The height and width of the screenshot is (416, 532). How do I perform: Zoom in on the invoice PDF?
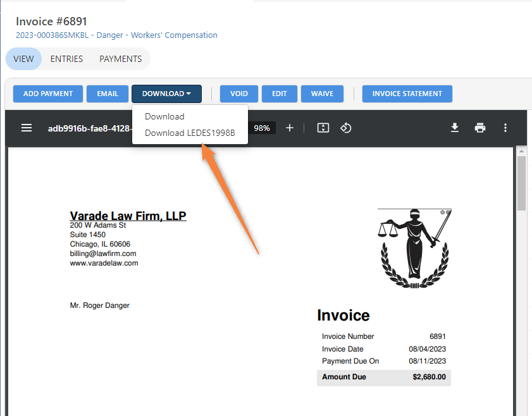[x=290, y=128]
